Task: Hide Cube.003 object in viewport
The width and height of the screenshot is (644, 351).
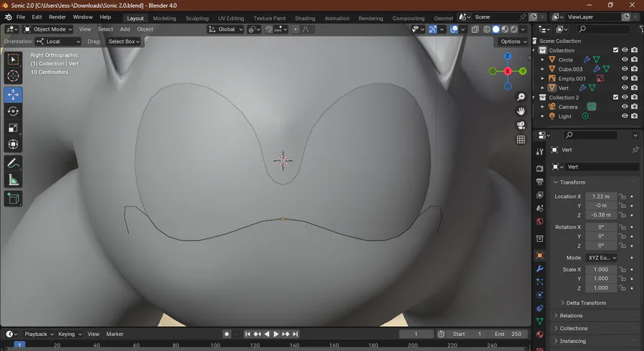Action: point(625,69)
